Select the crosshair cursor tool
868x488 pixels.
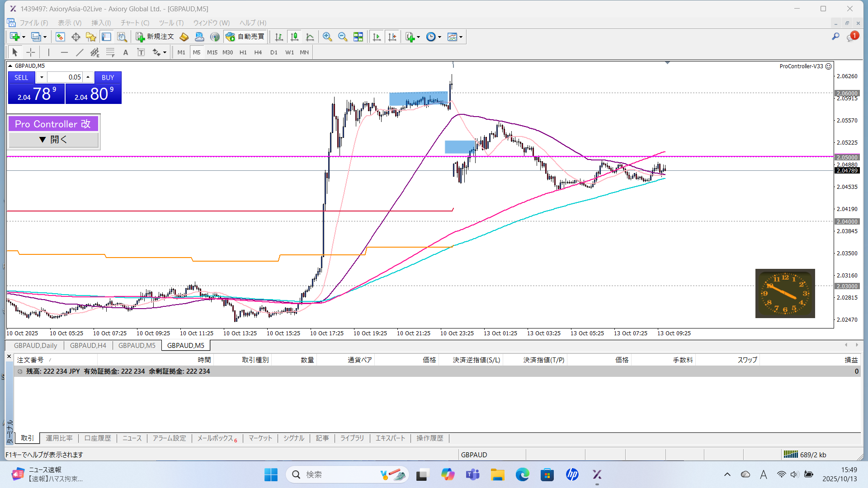pyautogui.click(x=30, y=52)
